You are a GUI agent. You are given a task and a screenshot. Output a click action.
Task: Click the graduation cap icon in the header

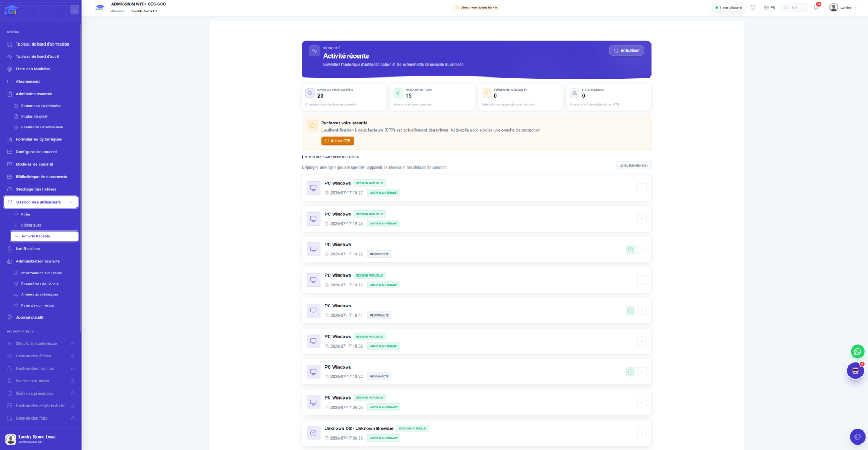[100, 8]
